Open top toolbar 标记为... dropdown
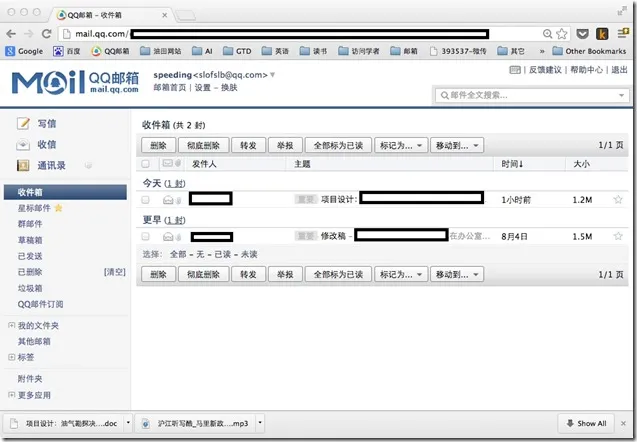Viewport: 637px width, 442px height. [401, 145]
